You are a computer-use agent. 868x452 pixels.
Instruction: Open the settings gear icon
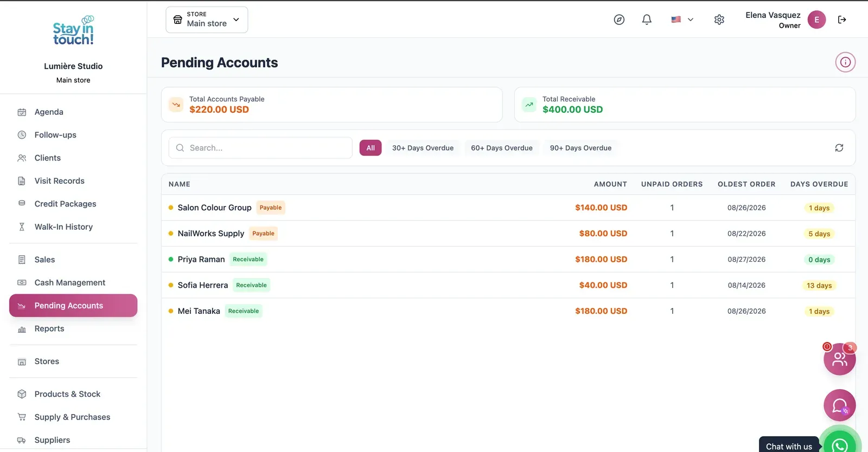click(x=719, y=20)
